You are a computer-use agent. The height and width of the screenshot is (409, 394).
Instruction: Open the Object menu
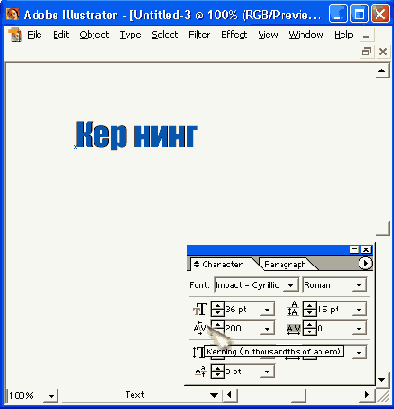point(94,35)
